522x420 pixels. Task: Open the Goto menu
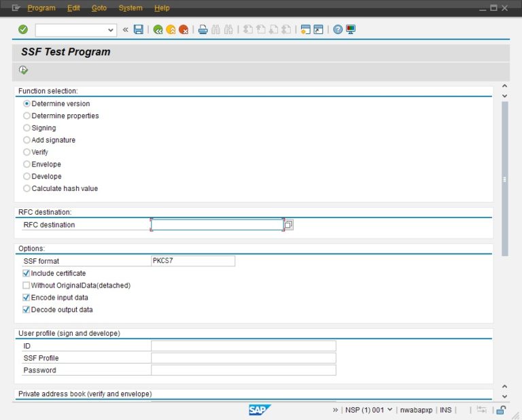tap(99, 8)
